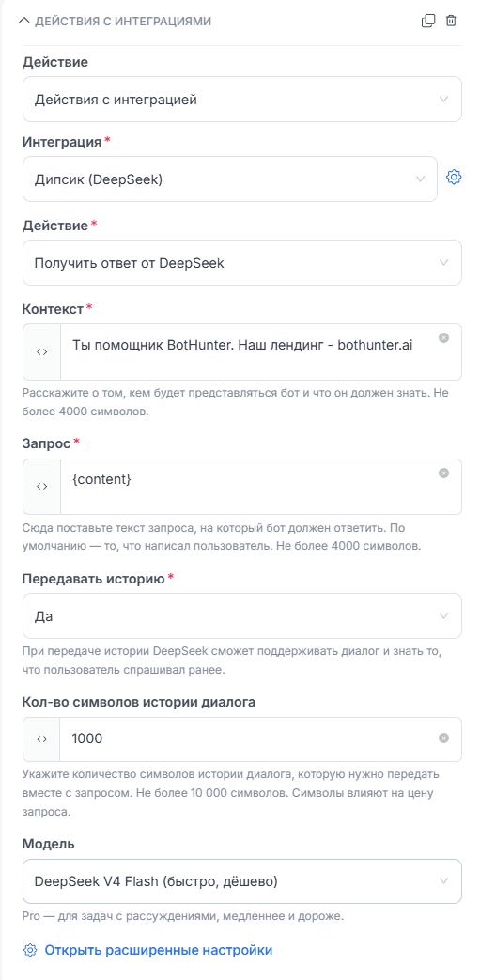Click into the {content} request field
The image size is (480, 980).
249,487
